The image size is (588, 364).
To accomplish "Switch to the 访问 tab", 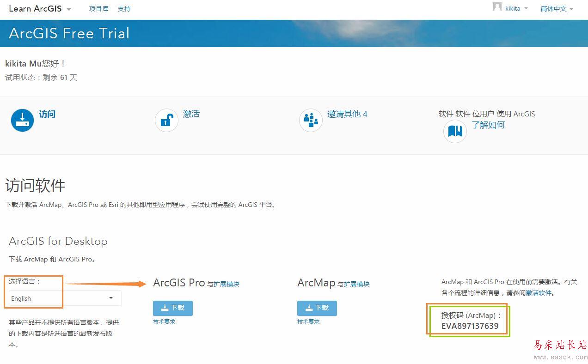I will point(47,114).
